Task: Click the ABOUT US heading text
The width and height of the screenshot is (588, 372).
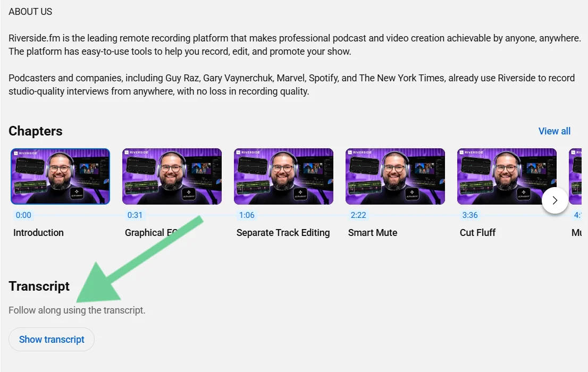Action: [x=30, y=12]
